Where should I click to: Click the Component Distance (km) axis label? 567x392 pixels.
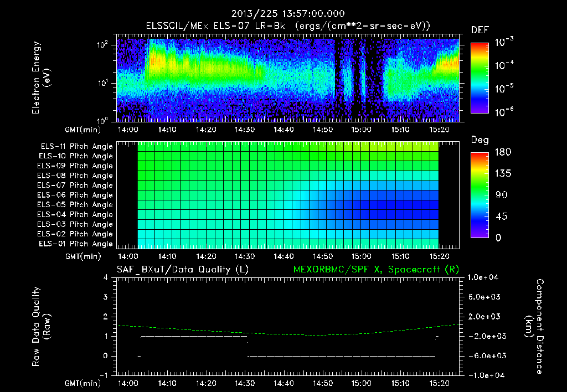[x=534, y=327]
